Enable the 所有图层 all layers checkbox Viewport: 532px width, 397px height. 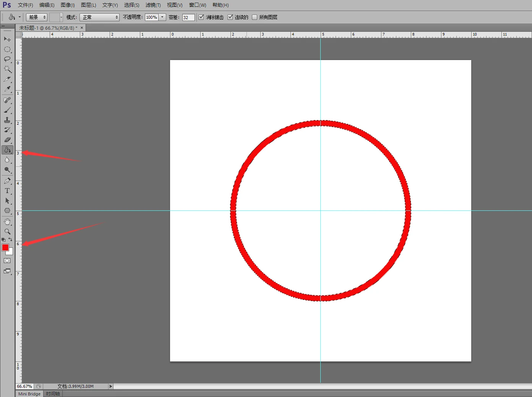[255, 17]
